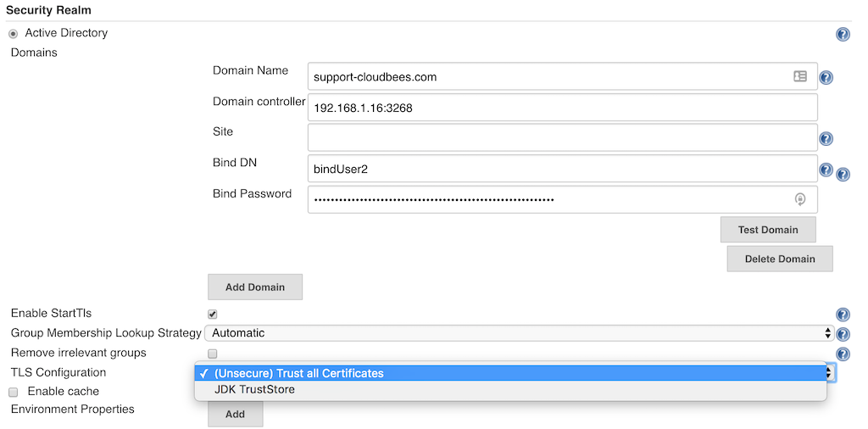Choose JDK TrustStore option
Viewport: 868px width, 429px height.
pyautogui.click(x=510, y=390)
